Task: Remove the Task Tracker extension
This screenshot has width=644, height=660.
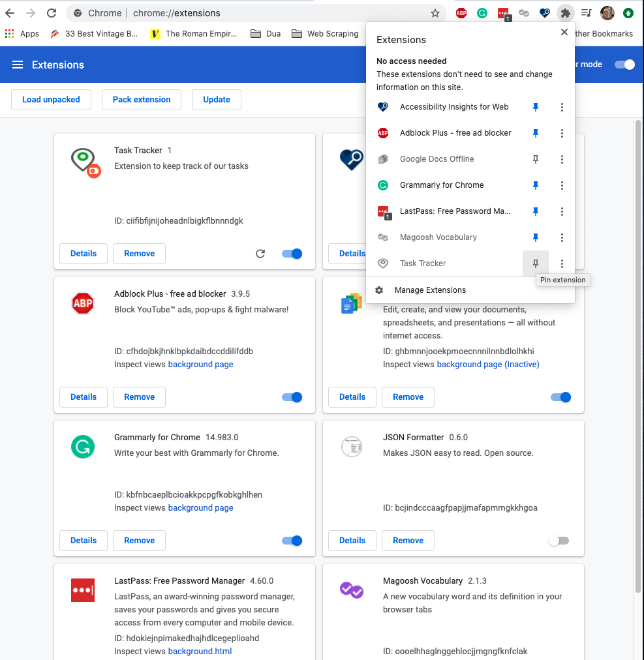Action: pyautogui.click(x=140, y=254)
